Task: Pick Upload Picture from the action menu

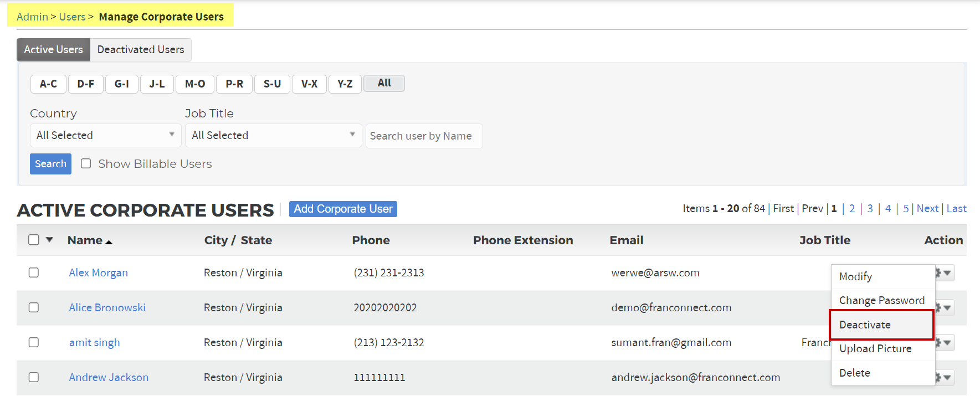Action: pyautogui.click(x=875, y=348)
